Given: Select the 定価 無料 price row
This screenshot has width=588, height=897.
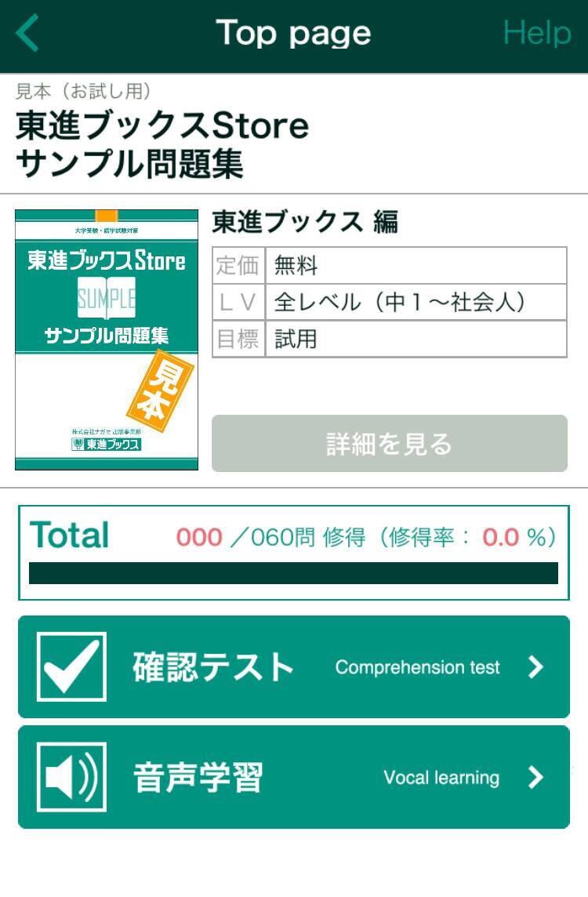Looking at the screenshot, I should point(389,266).
